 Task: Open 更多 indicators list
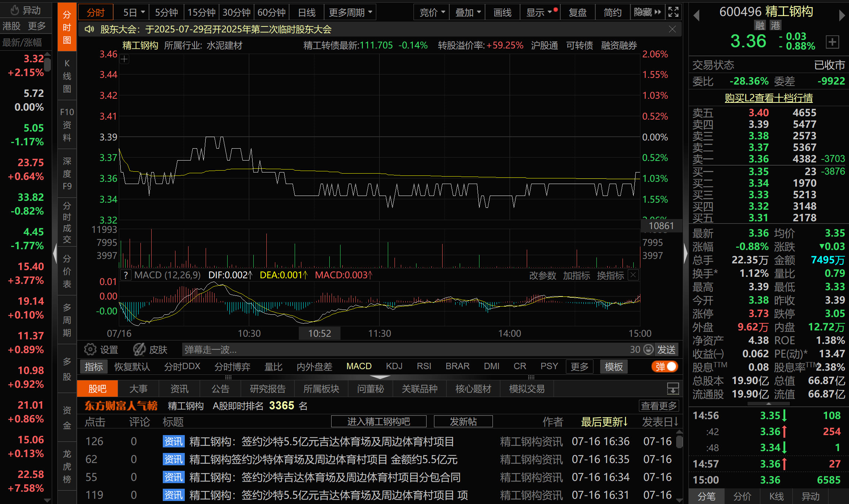(579, 367)
